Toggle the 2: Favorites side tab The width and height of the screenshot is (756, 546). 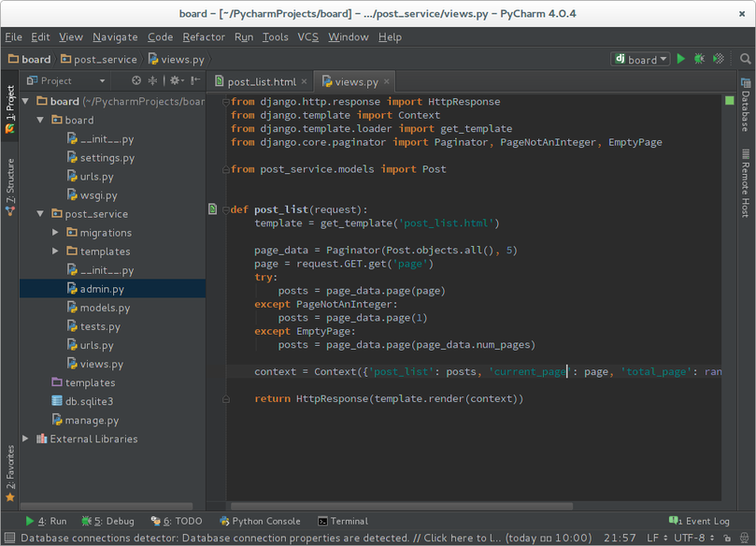(x=9, y=473)
